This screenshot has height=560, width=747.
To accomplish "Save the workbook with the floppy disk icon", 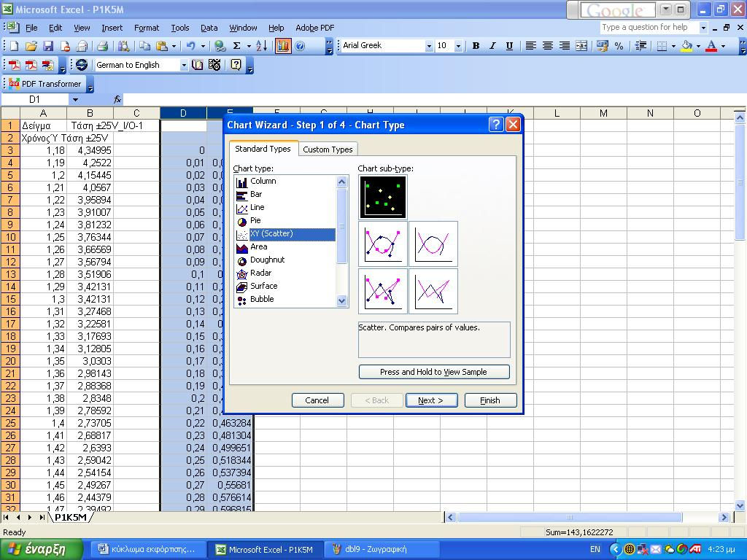I will [48, 46].
